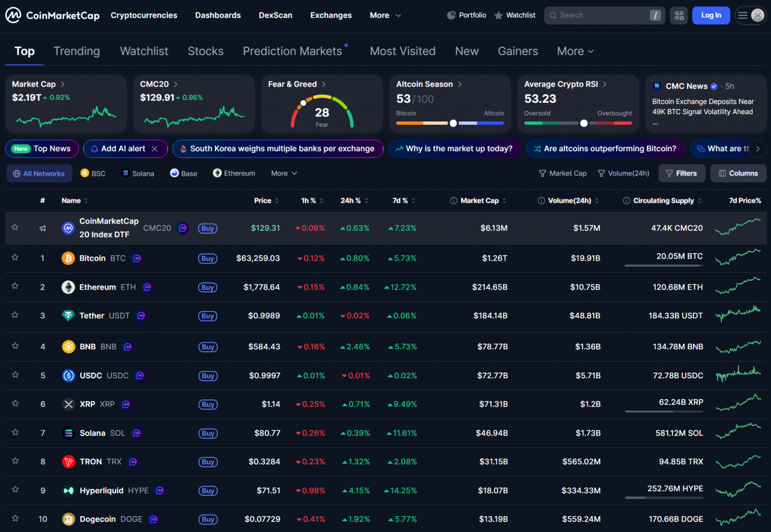
Task: Click Buy button for Bitcoin
Action: coord(208,259)
